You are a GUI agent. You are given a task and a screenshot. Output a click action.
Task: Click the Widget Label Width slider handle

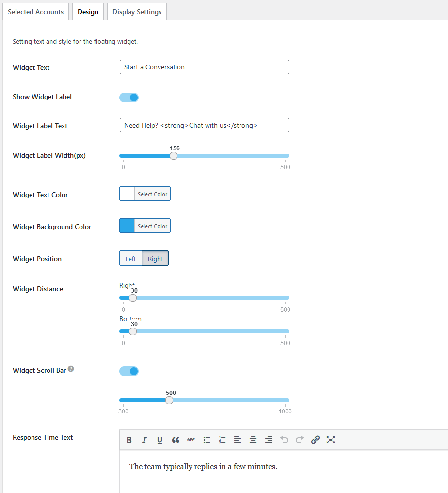coord(174,156)
